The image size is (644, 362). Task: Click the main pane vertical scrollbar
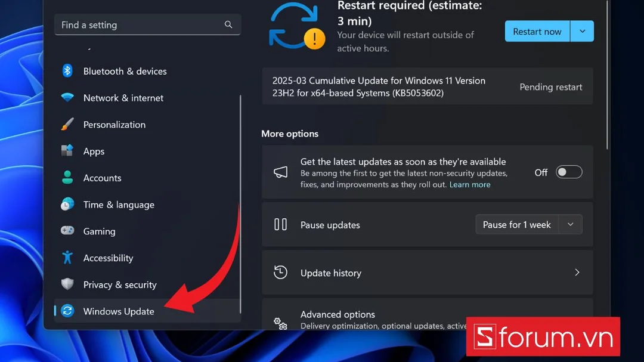click(607, 75)
